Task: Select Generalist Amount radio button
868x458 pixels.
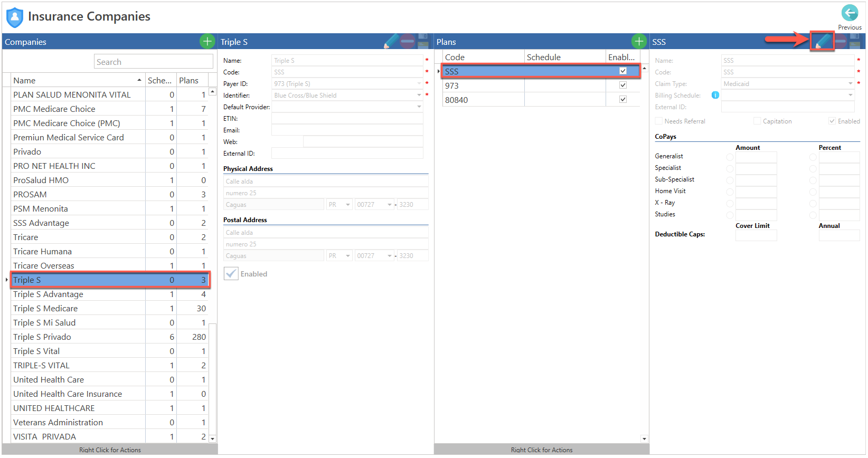Action: (x=730, y=157)
